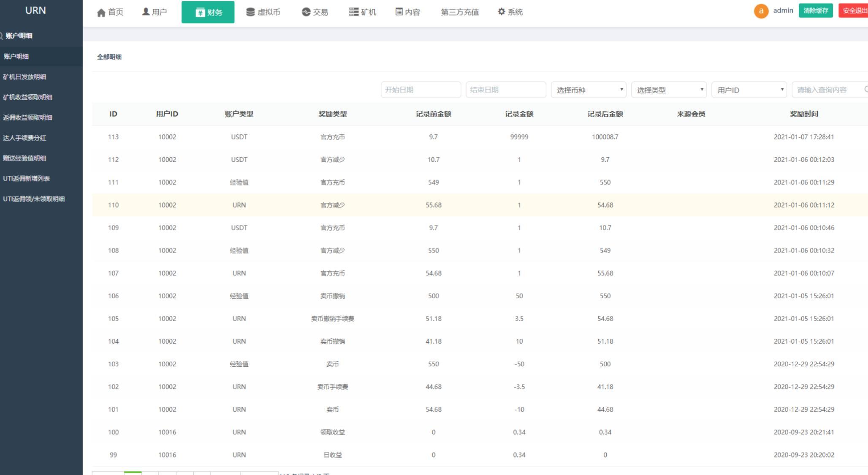Open the 用户ID filter dropdown

click(749, 90)
